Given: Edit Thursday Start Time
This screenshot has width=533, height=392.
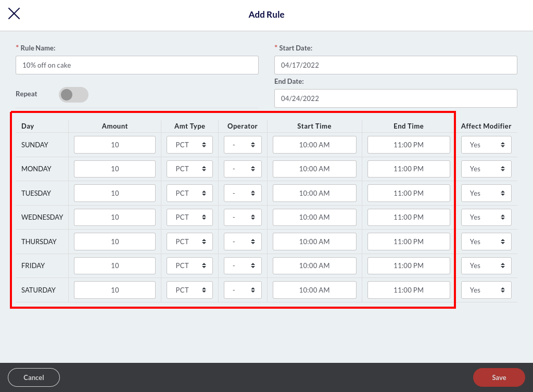Looking at the screenshot, I should [314, 242].
